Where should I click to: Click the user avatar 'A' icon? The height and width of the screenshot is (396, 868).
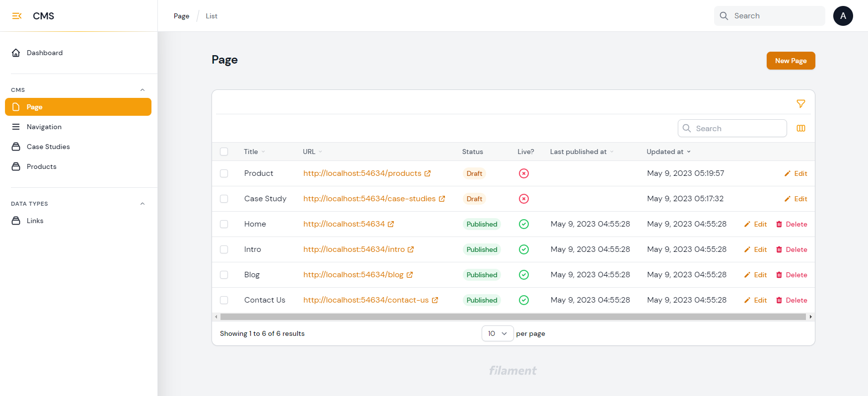pyautogui.click(x=843, y=16)
